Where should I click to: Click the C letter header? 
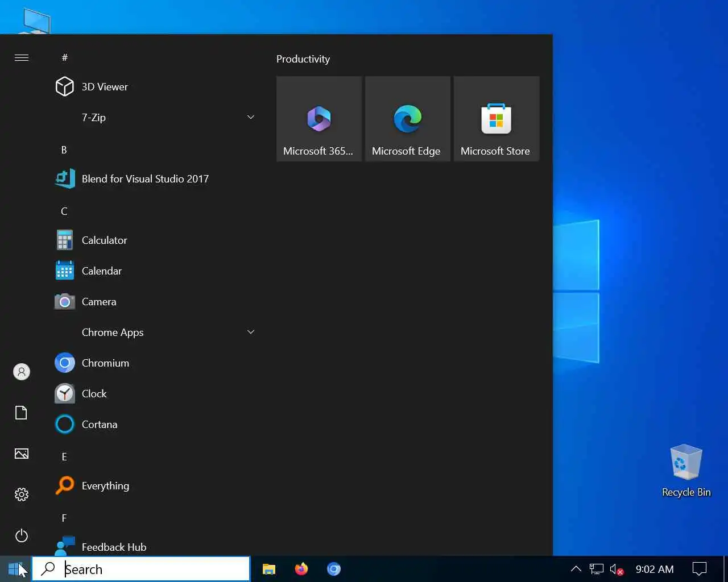[64, 211]
